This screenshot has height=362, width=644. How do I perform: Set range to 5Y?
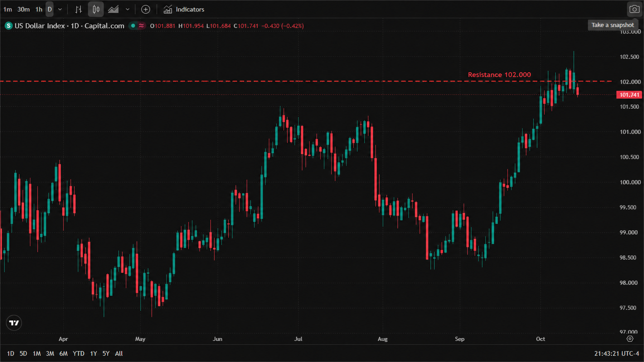point(106,354)
